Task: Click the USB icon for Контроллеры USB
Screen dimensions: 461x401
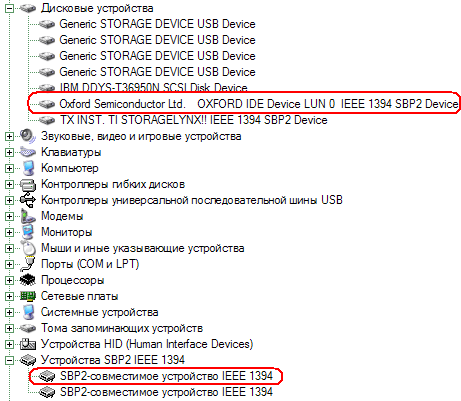Action: 28,200
